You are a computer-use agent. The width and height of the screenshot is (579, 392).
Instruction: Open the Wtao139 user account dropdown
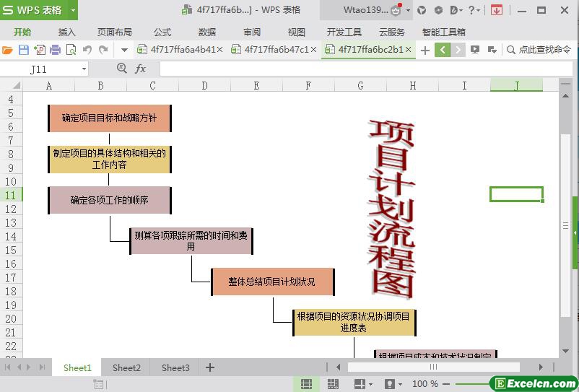click(408, 10)
